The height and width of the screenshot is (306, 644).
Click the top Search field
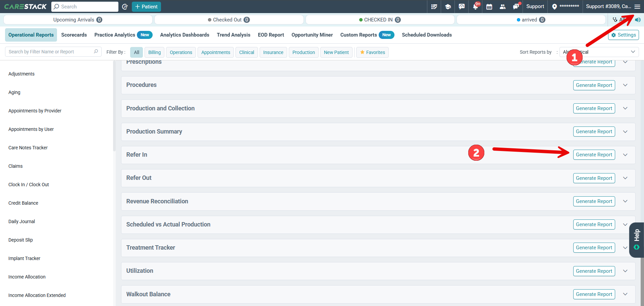point(85,7)
